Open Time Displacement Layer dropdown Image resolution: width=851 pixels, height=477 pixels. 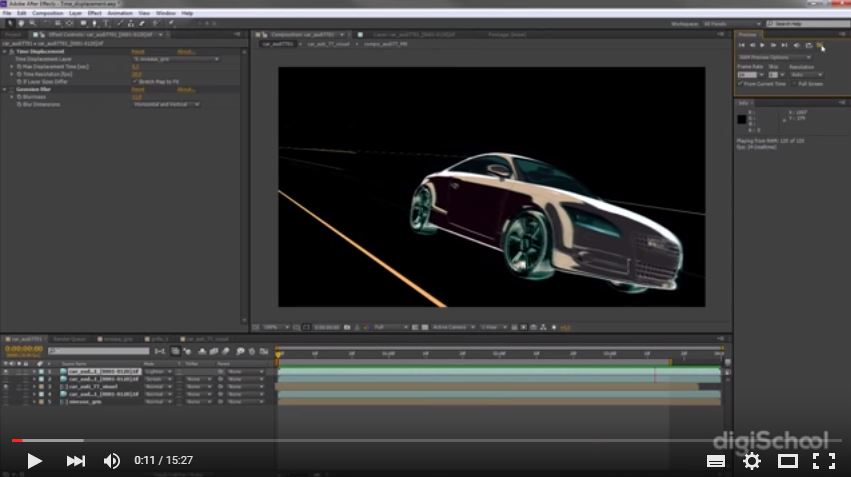click(176, 59)
